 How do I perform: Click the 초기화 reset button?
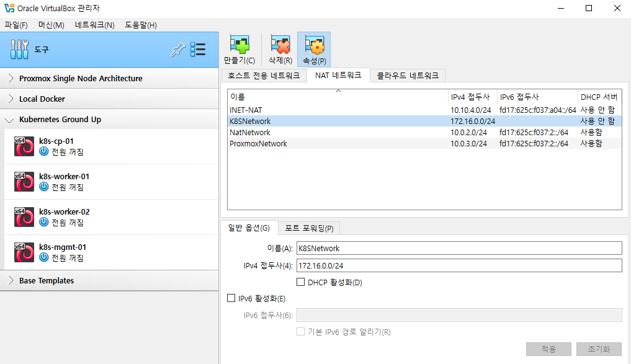pyautogui.click(x=599, y=349)
